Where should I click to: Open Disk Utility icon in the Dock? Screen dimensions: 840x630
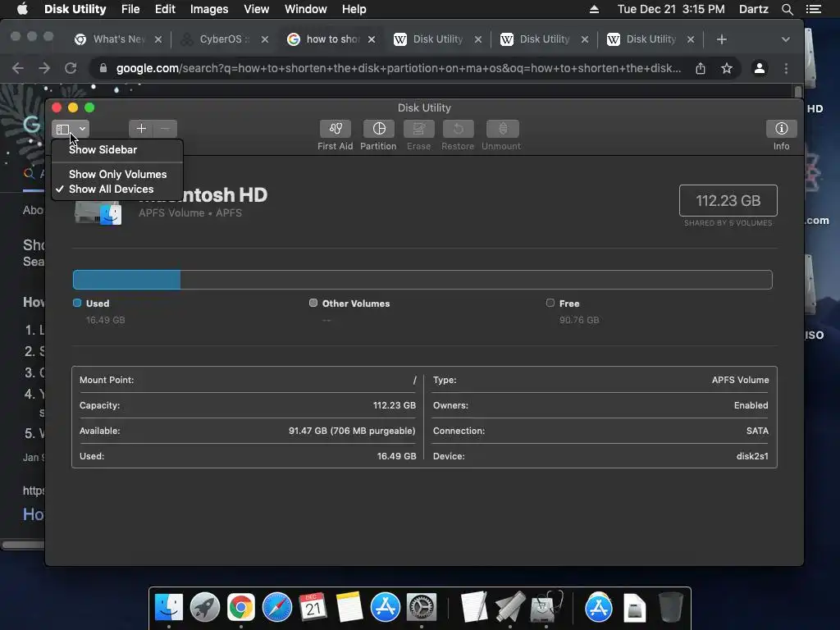546,608
